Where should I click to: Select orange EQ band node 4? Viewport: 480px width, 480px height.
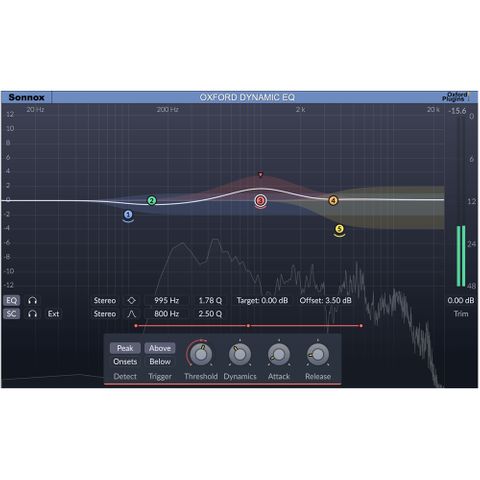coord(333,201)
